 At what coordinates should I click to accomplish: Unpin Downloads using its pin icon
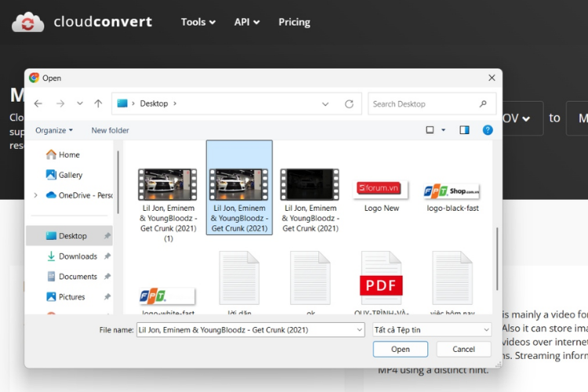(107, 256)
